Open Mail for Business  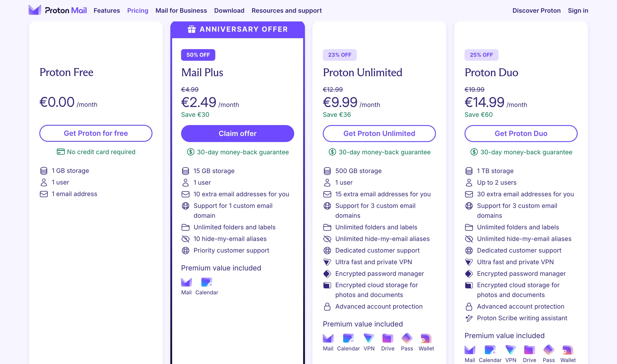pos(181,10)
